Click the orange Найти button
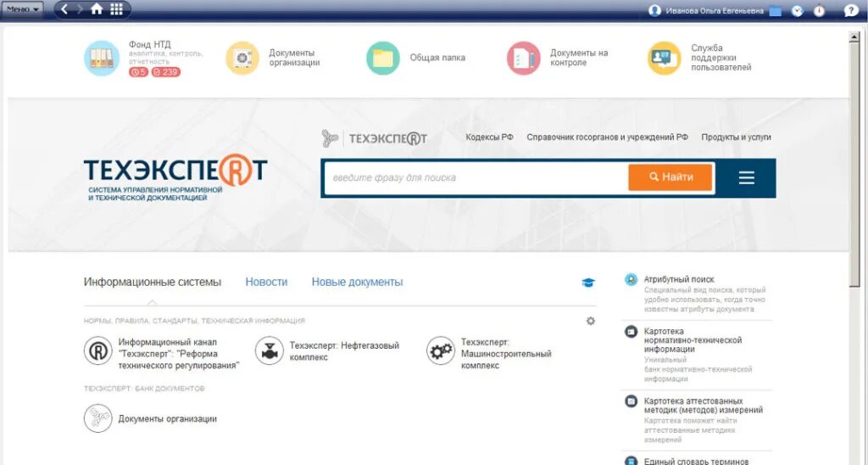This screenshot has height=465, width=868. pos(670,177)
